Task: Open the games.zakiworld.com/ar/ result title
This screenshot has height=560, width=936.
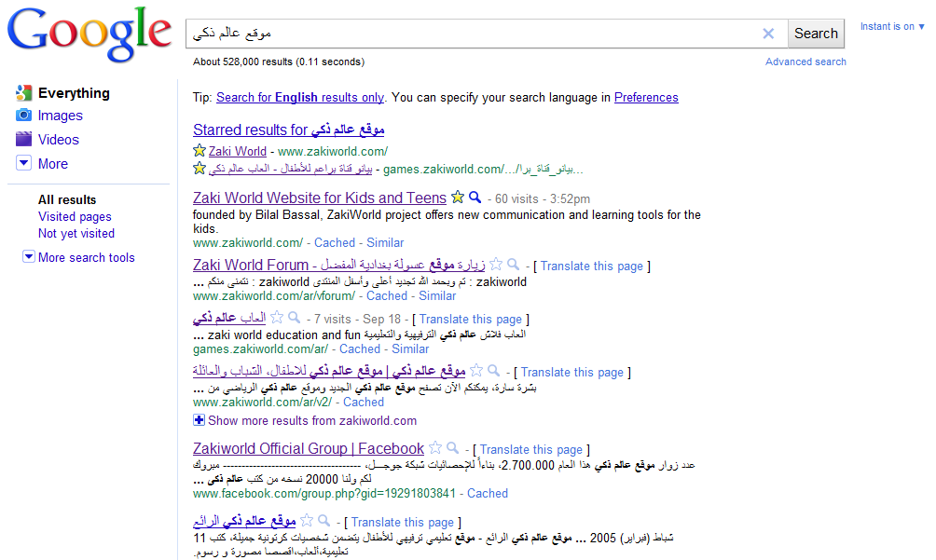Action: 229,318
